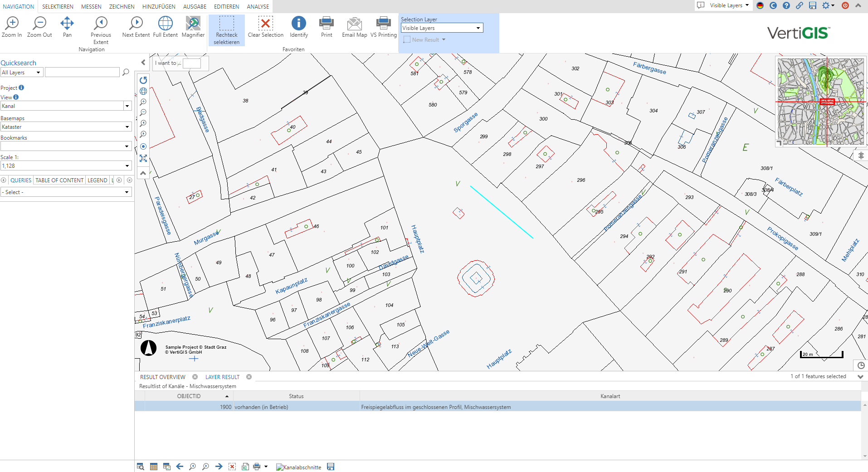This screenshot has height=472, width=868.
Task: Close the Result Overview tab
Action: [x=195, y=377]
